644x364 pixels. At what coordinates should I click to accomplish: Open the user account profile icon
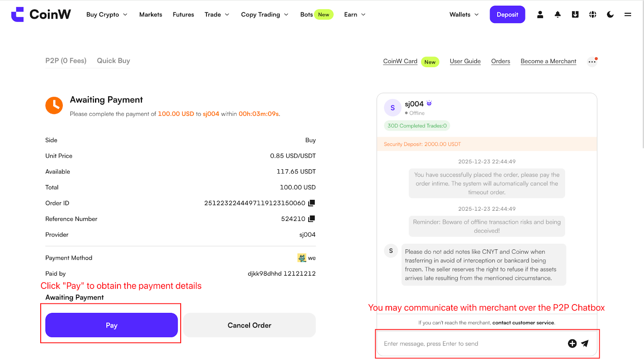point(540,14)
